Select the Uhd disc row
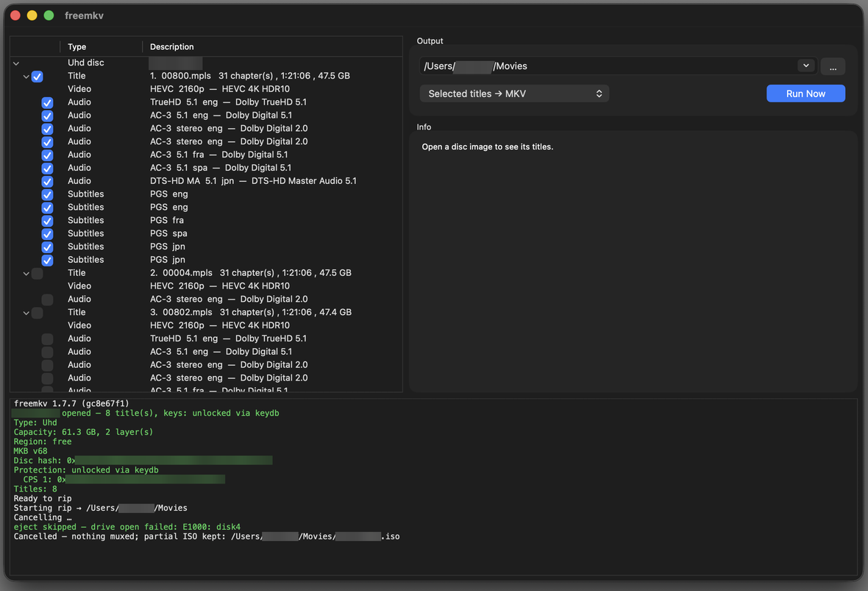This screenshot has width=868, height=591. click(x=206, y=63)
